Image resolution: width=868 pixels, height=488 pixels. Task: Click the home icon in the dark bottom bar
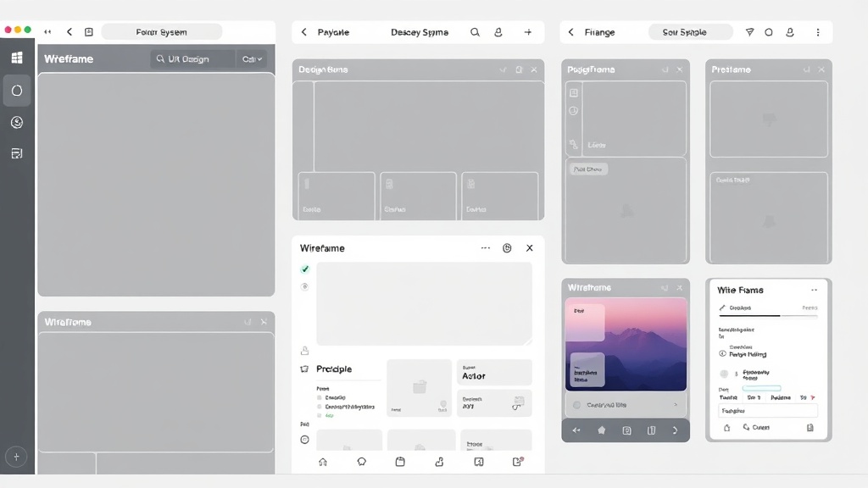[x=602, y=430]
